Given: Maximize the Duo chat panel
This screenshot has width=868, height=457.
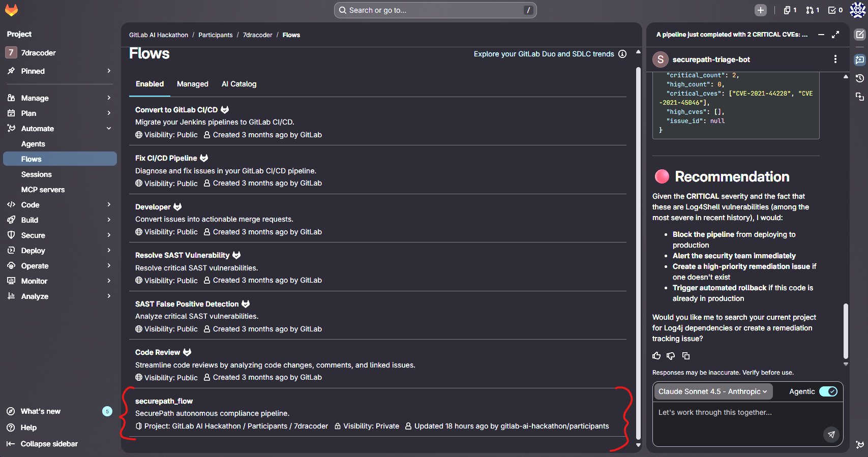Looking at the screenshot, I should [x=835, y=35].
